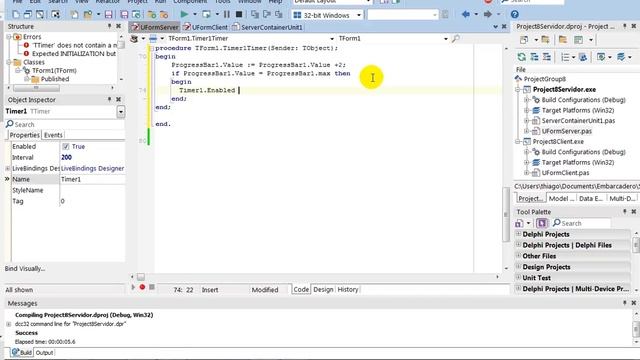Open the History tab

348,289
